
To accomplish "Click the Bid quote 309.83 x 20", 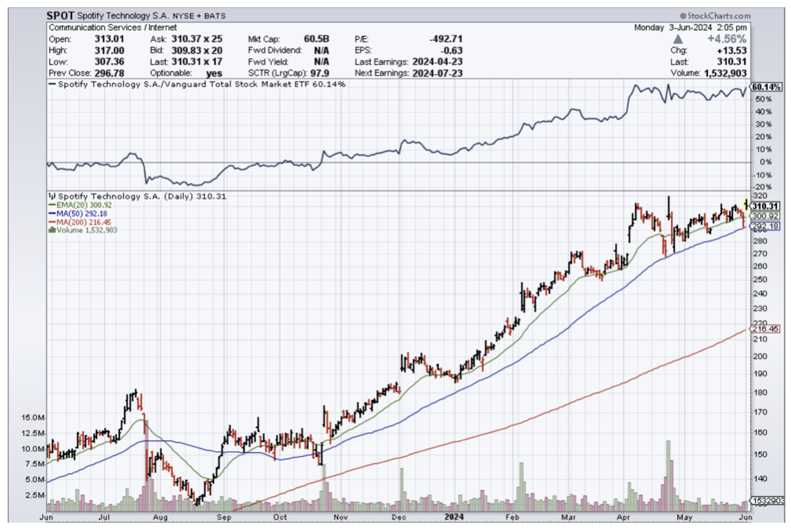I will click(x=197, y=51).
